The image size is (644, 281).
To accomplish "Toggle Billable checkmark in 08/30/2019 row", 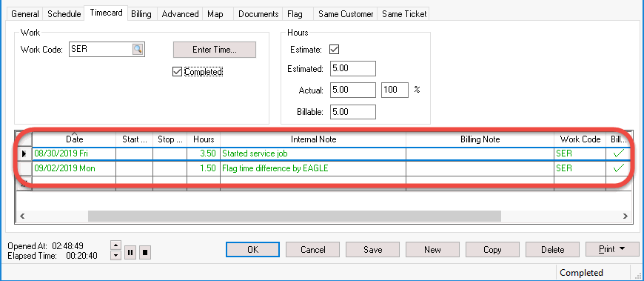I will (618, 154).
